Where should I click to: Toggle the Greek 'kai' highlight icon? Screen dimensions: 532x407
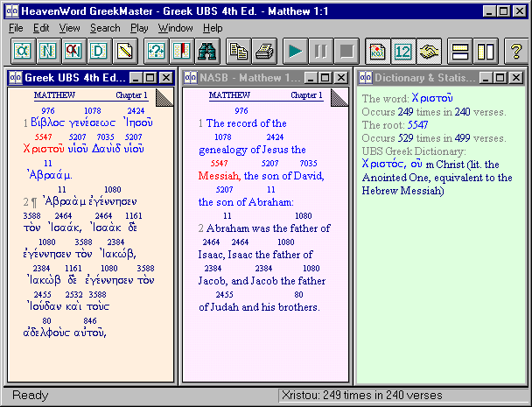click(x=378, y=52)
